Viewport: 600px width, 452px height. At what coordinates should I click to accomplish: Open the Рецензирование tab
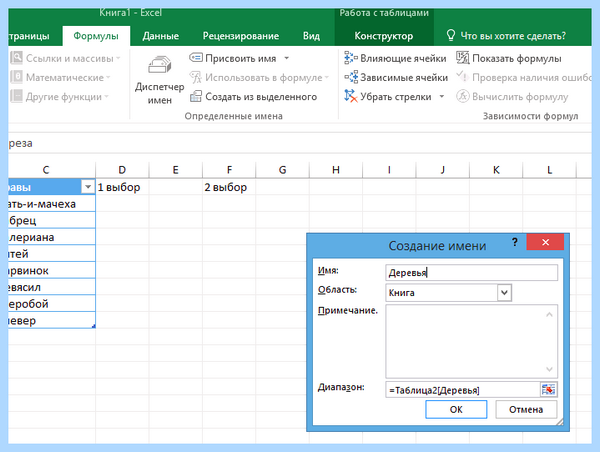point(241,36)
